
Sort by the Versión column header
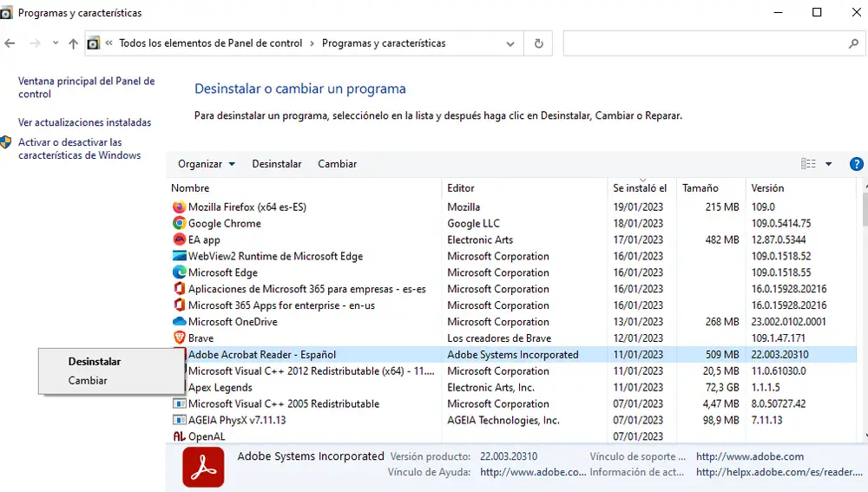click(x=767, y=188)
